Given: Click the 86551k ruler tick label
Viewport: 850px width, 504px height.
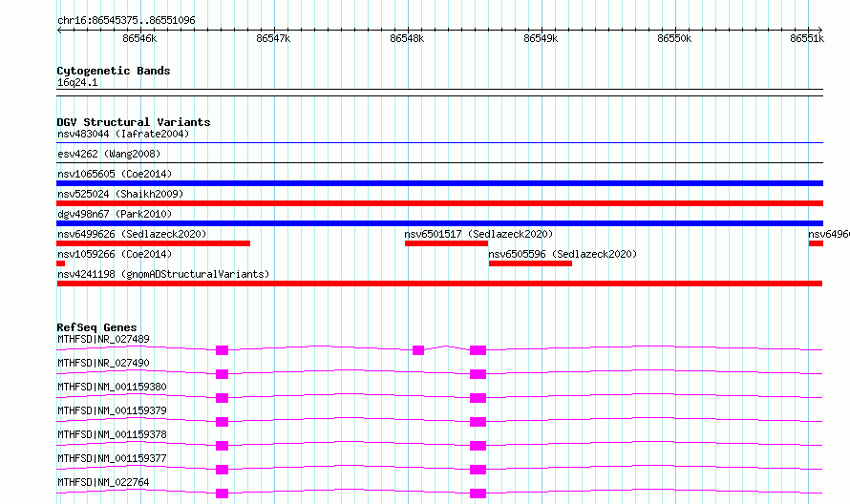Looking at the screenshot, I should pos(807,38).
